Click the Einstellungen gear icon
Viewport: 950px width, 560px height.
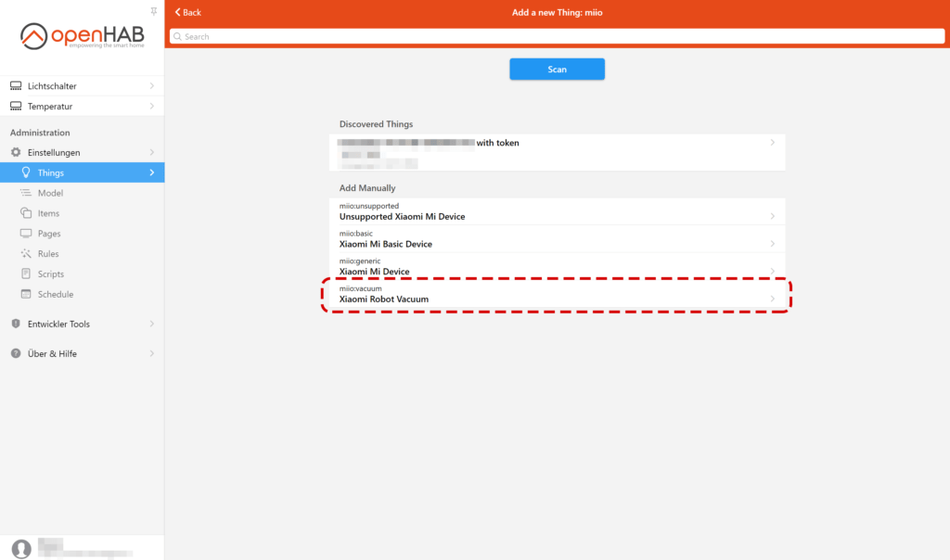pos(16,152)
